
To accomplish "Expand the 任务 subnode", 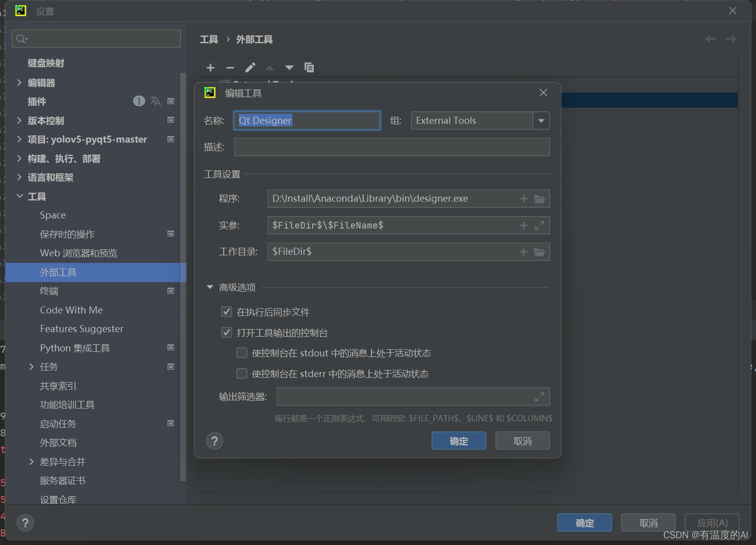I will click(31, 367).
